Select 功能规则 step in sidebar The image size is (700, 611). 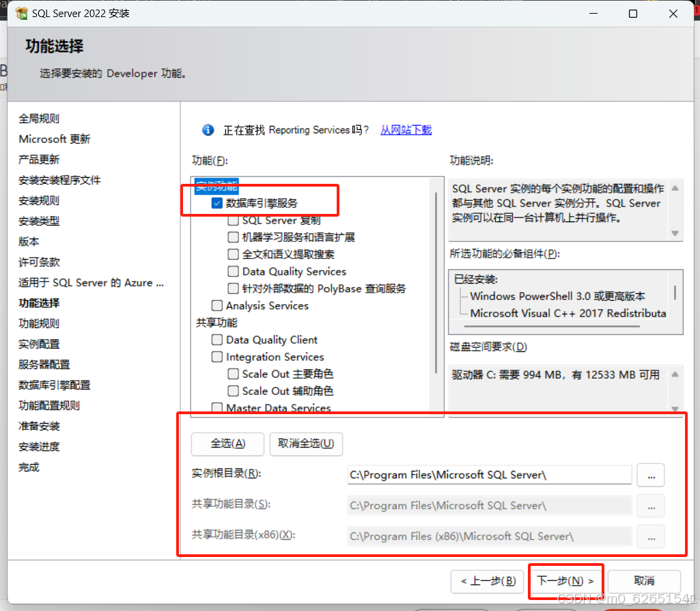[39, 323]
